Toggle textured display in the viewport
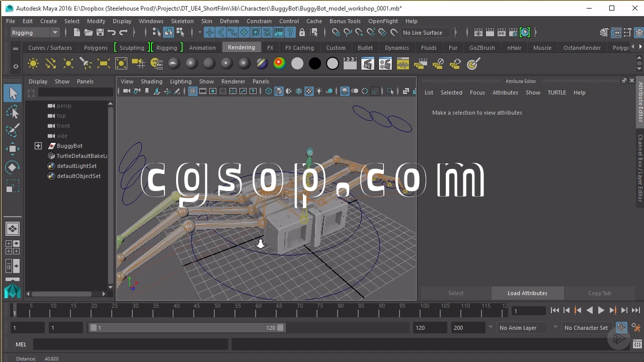Viewport: 644px width, 362px height. click(x=309, y=92)
